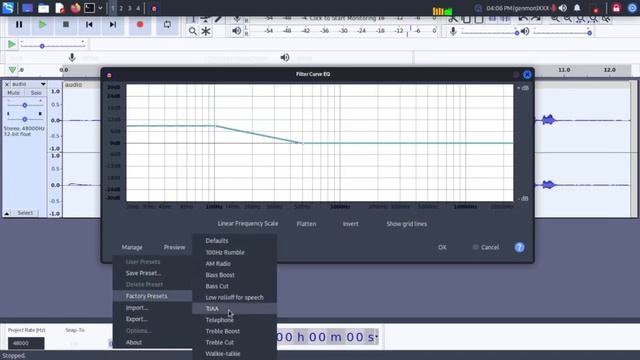640x360 pixels.
Task: Pause playback in Audacity transport toolbar
Action: (19, 25)
